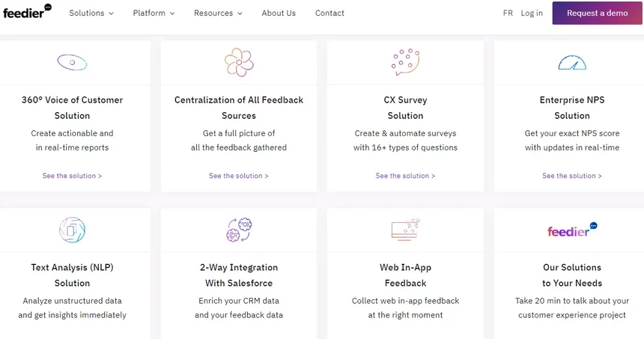
Task: Expand the Resources dropdown in navigation
Action: pyautogui.click(x=218, y=13)
